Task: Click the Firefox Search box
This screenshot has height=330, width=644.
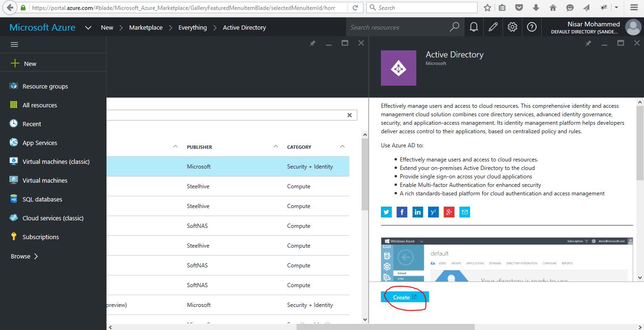Action: point(421,8)
